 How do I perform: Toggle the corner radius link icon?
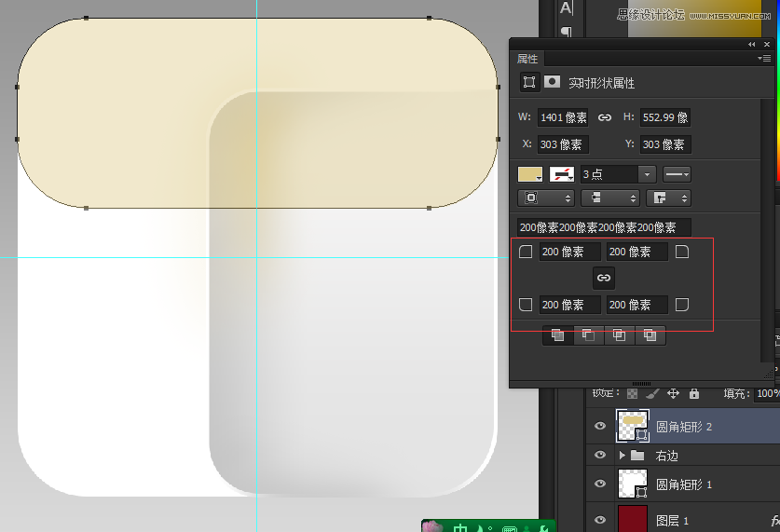pyautogui.click(x=604, y=278)
